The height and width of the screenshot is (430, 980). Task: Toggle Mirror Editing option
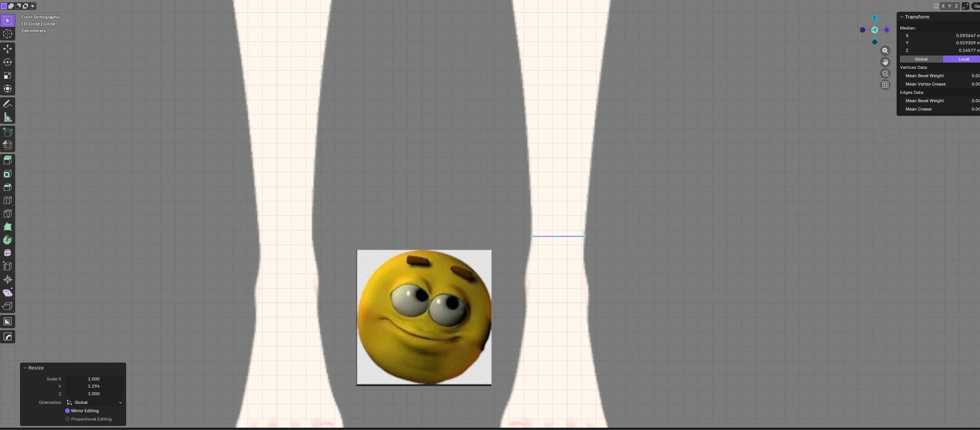[x=67, y=411]
